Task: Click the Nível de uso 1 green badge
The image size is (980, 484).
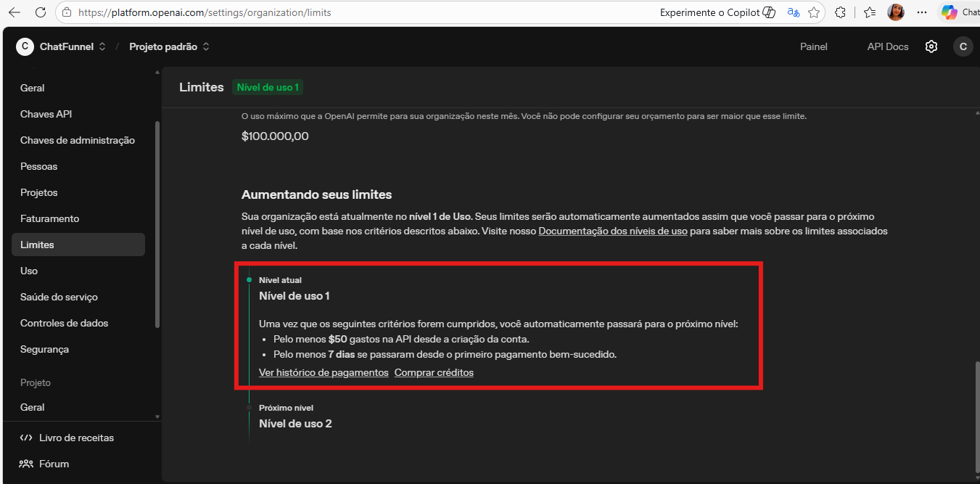Action: point(268,87)
